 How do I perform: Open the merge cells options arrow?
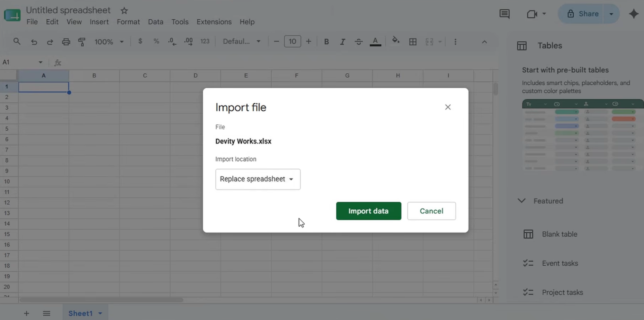click(440, 42)
